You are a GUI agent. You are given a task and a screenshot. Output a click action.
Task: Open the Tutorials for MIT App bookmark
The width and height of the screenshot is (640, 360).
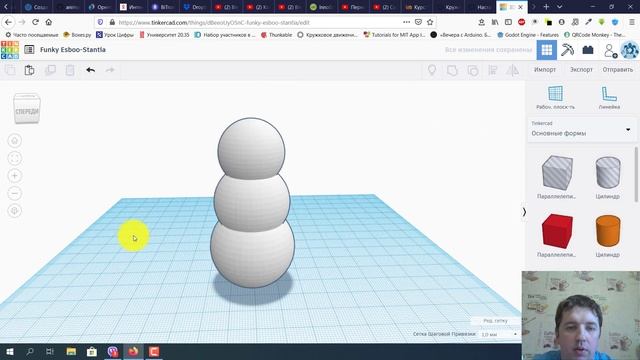pos(394,35)
